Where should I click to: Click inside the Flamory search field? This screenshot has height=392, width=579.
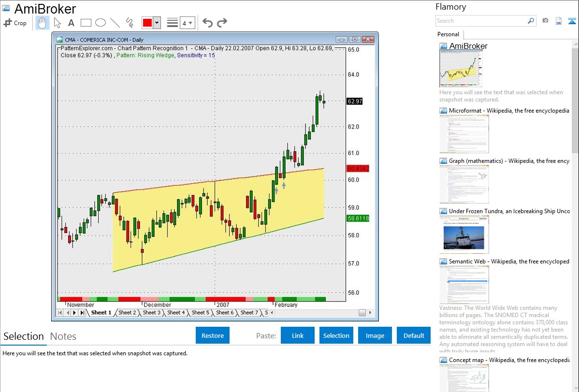[481, 21]
